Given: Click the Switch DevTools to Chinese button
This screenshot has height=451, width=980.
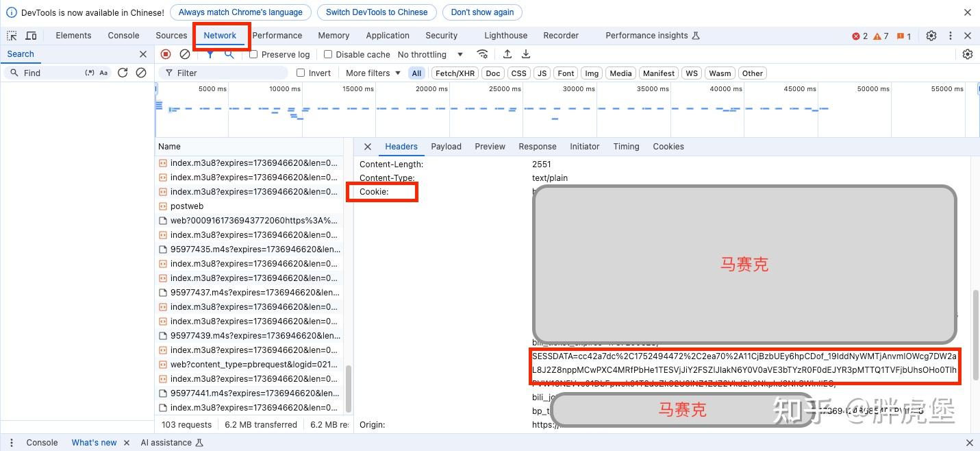Looking at the screenshot, I should point(376,12).
